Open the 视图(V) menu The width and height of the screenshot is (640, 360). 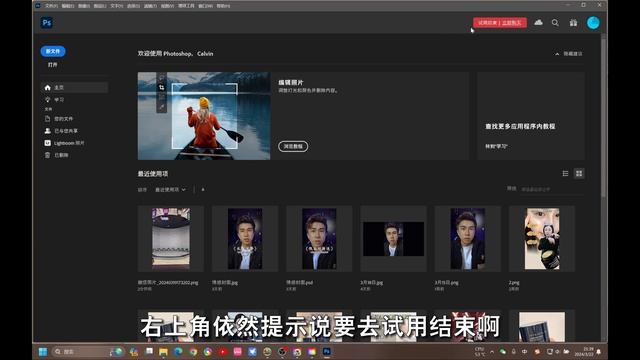[x=167, y=6]
